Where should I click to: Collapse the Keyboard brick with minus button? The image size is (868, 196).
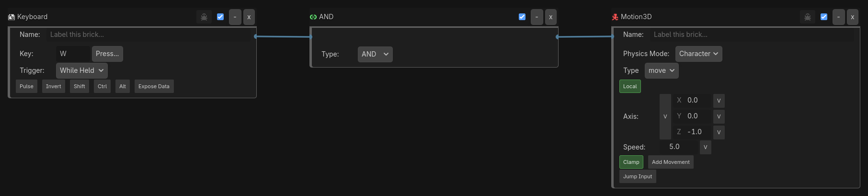pyautogui.click(x=235, y=17)
